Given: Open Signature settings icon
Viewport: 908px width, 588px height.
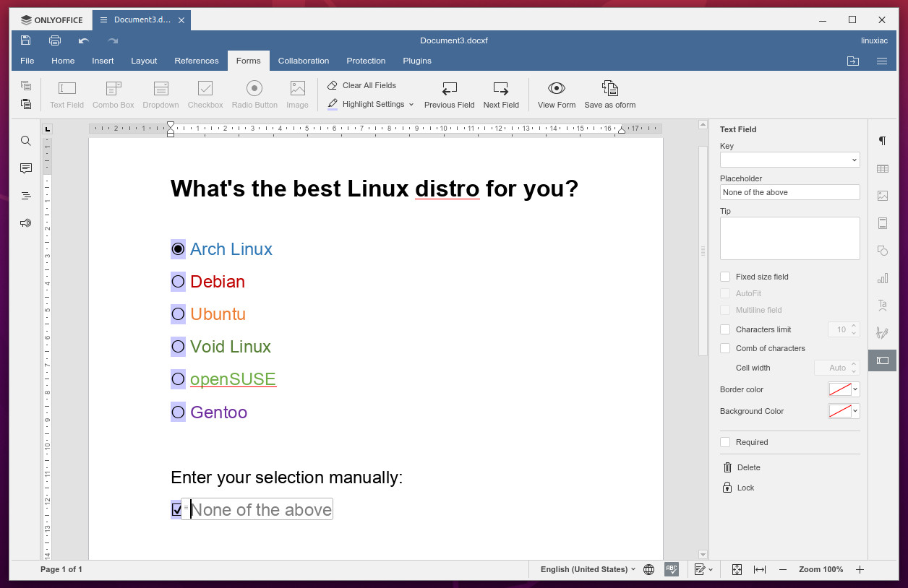Looking at the screenshot, I should pos(882,333).
